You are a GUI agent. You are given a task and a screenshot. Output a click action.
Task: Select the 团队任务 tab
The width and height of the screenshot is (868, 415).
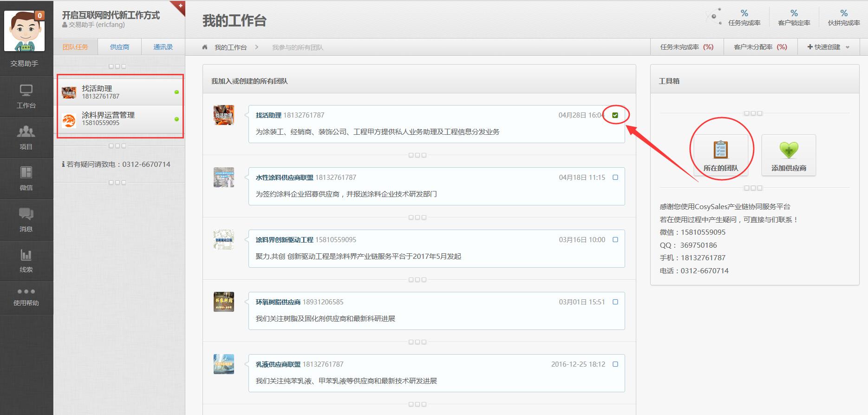click(x=75, y=47)
